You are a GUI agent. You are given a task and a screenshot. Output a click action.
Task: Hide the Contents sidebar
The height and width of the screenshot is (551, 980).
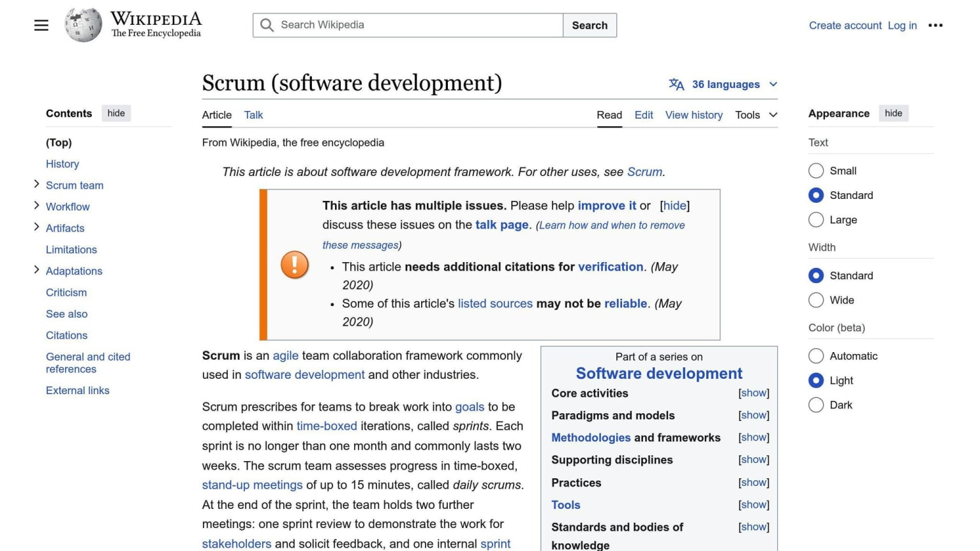116,114
